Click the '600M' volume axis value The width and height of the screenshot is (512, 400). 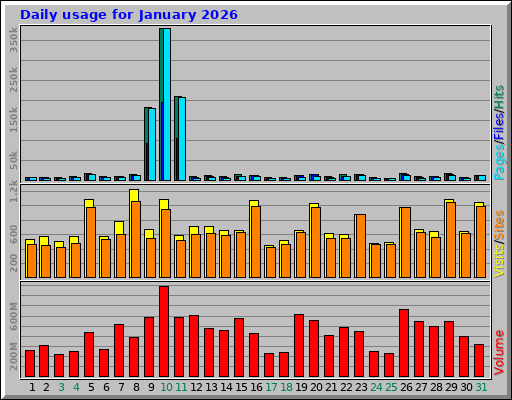click(13, 316)
